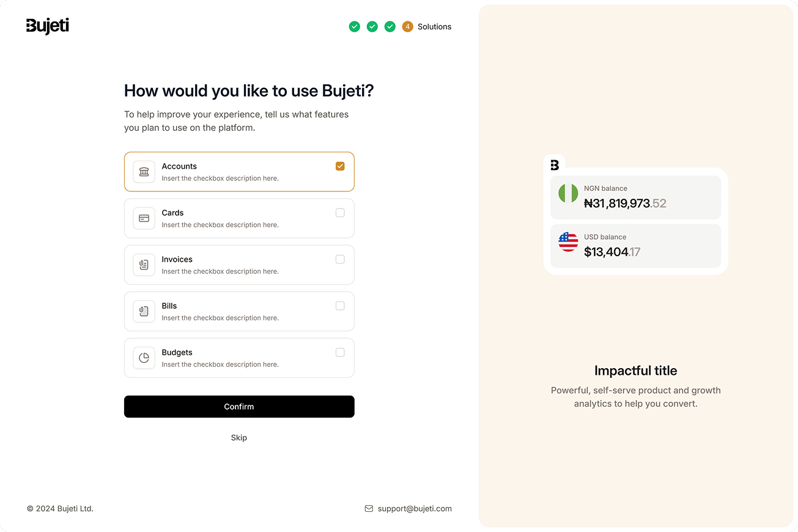The image size is (798, 532).
Task: Click the Accounts bank building icon
Action: [144, 172]
